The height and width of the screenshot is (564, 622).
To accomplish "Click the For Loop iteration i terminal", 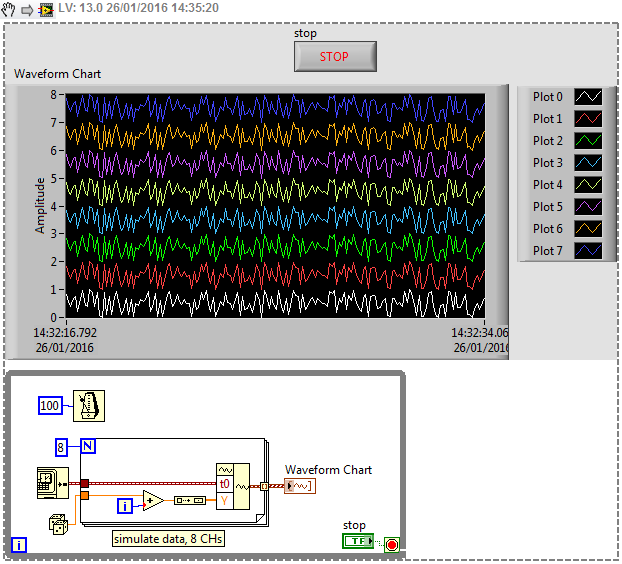I will click(125, 506).
